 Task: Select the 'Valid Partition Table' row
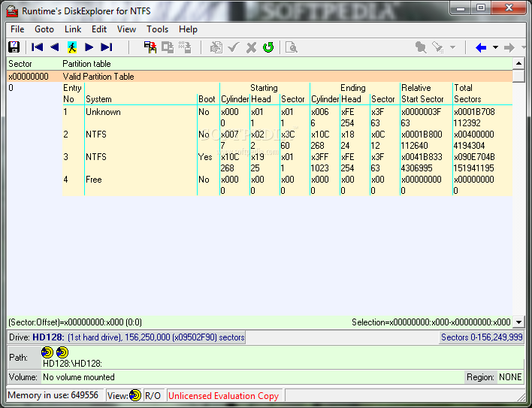[x=259, y=77]
